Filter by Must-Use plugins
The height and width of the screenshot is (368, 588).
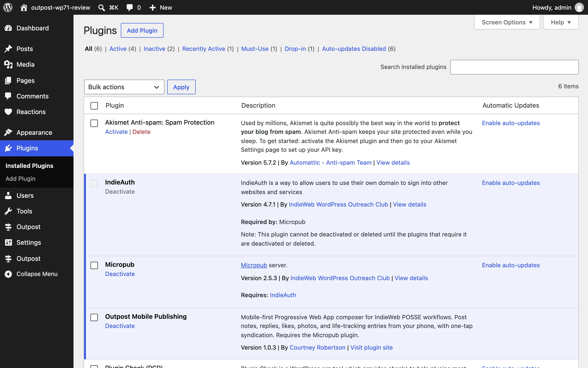coord(255,49)
